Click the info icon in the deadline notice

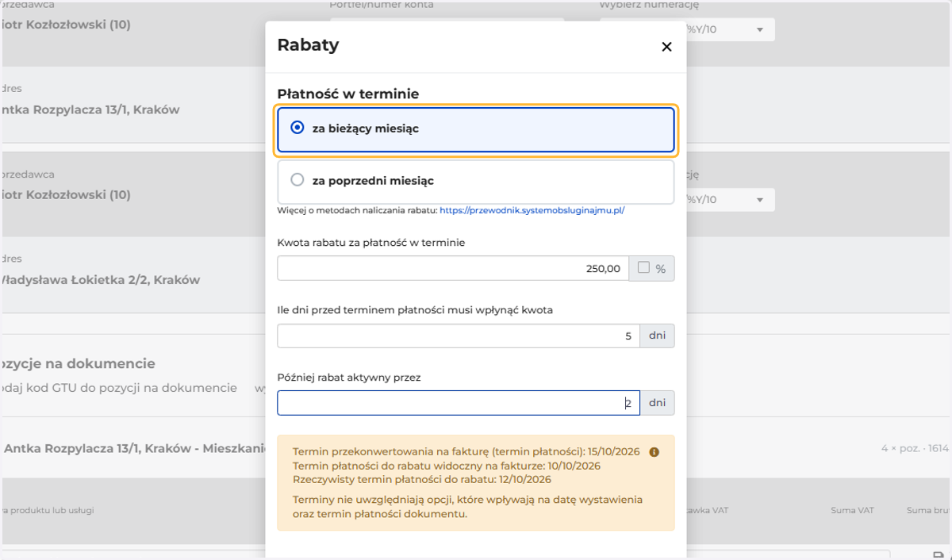(654, 452)
